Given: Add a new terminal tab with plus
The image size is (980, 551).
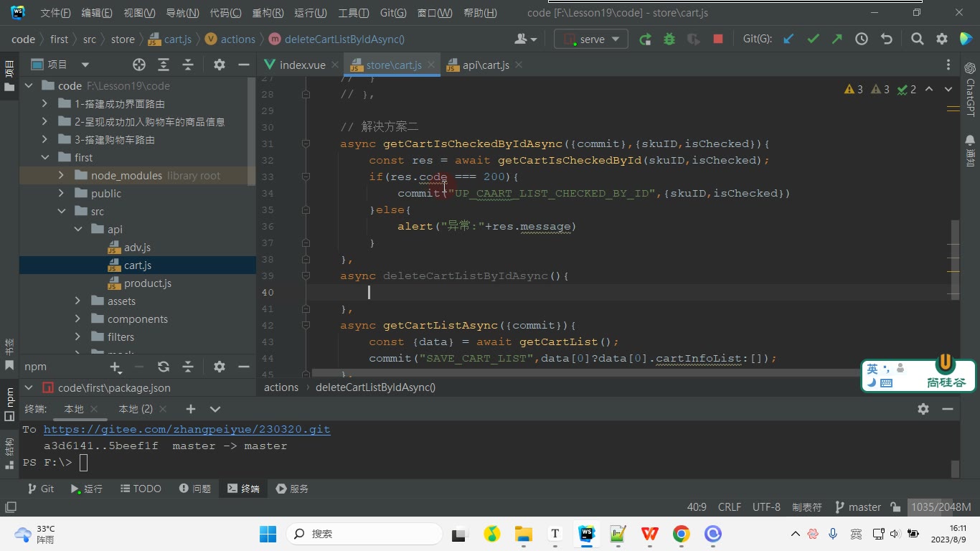Looking at the screenshot, I should pos(190,409).
